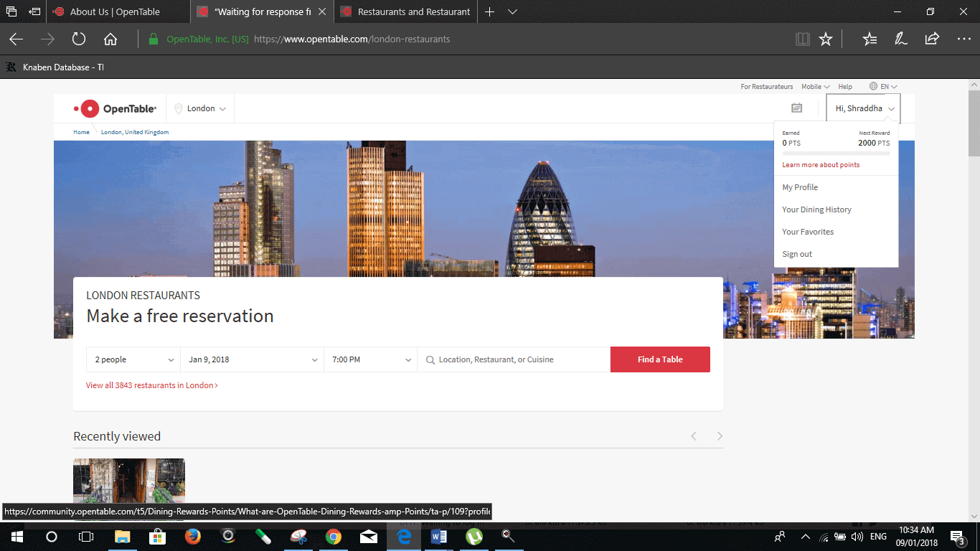Image resolution: width=980 pixels, height=551 pixels.
Task: Open Your Favorites from the account menu
Action: click(x=808, y=232)
